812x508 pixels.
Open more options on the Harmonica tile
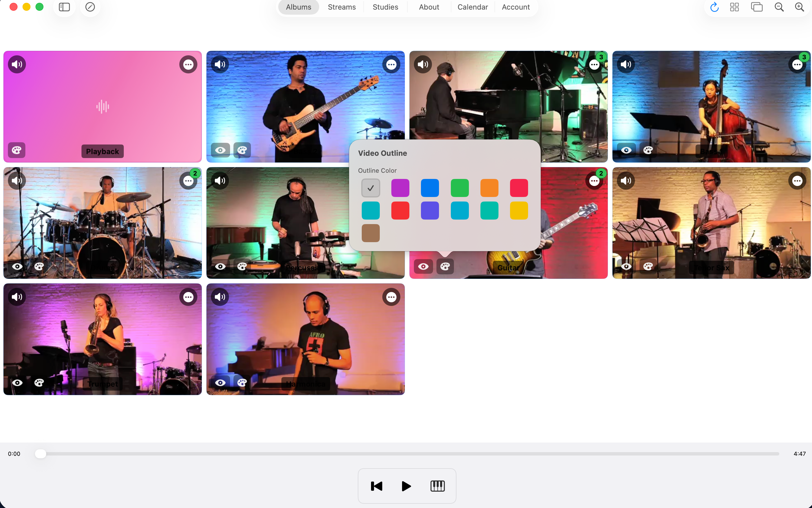pos(391,297)
